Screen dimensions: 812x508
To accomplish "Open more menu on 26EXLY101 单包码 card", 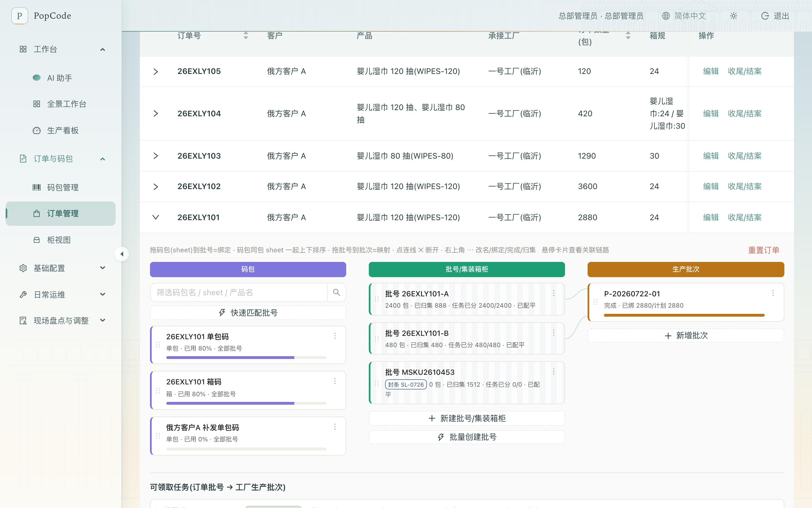I will pyautogui.click(x=335, y=336).
